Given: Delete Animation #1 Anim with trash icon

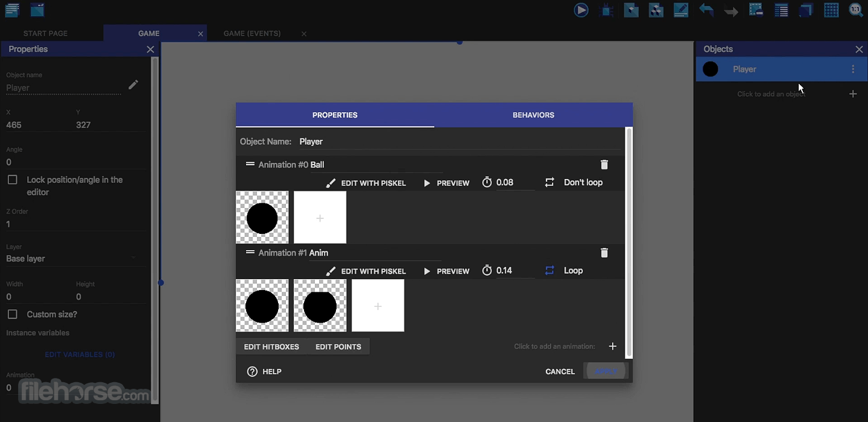Looking at the screenshot, I should pyautogui.click(x=604, y=253).
